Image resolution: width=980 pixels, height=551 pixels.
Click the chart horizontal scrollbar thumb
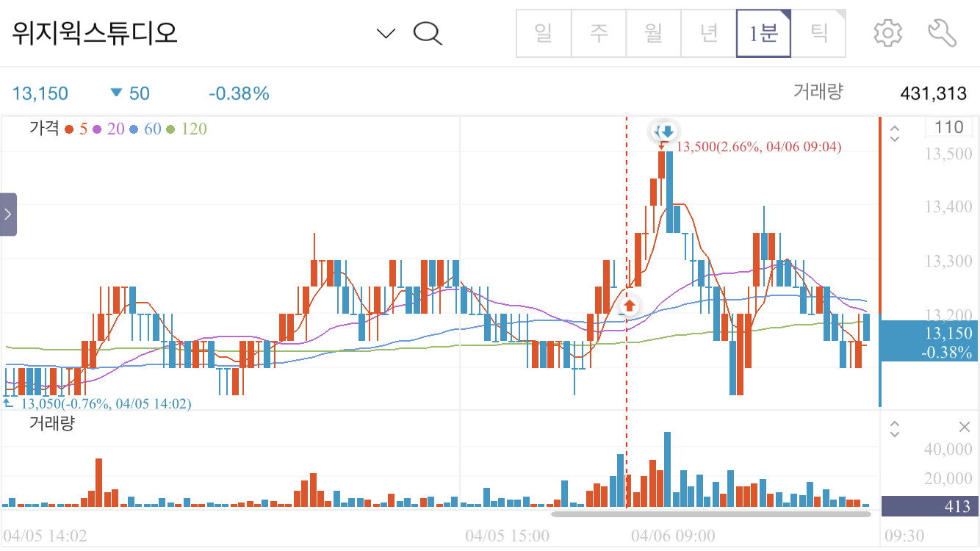[711, 514]
